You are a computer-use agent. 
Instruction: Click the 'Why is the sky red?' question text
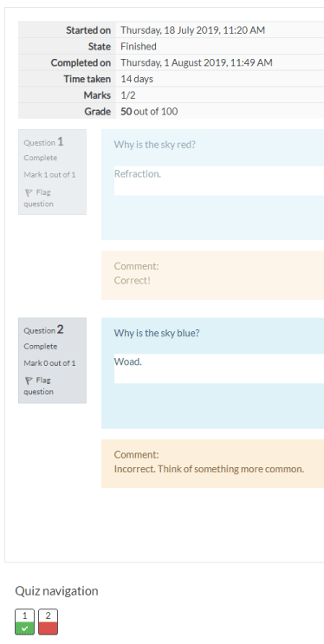tap(155, 145)
